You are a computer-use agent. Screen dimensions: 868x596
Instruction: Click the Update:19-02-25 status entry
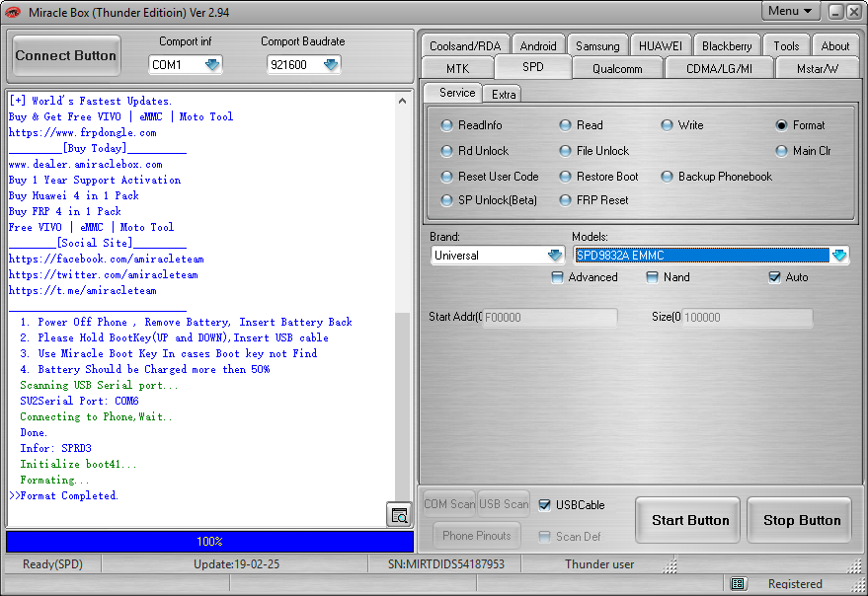pos(236,564)
